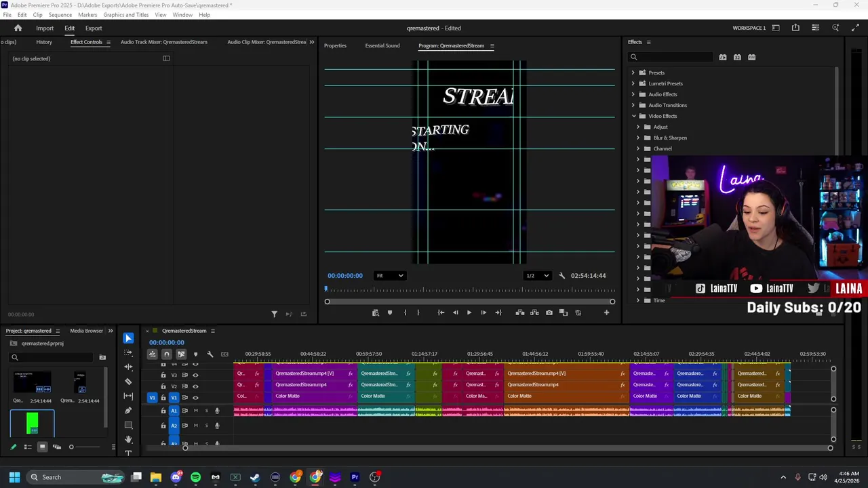
Task: Click the Play button in Program Monitor
Action: point(469,312)
